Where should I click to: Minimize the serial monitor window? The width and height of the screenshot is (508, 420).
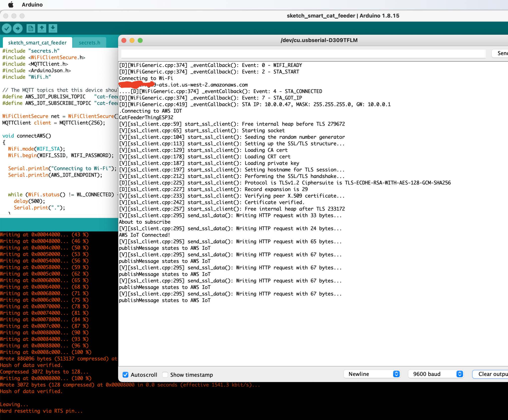click(x=132, y=40)
